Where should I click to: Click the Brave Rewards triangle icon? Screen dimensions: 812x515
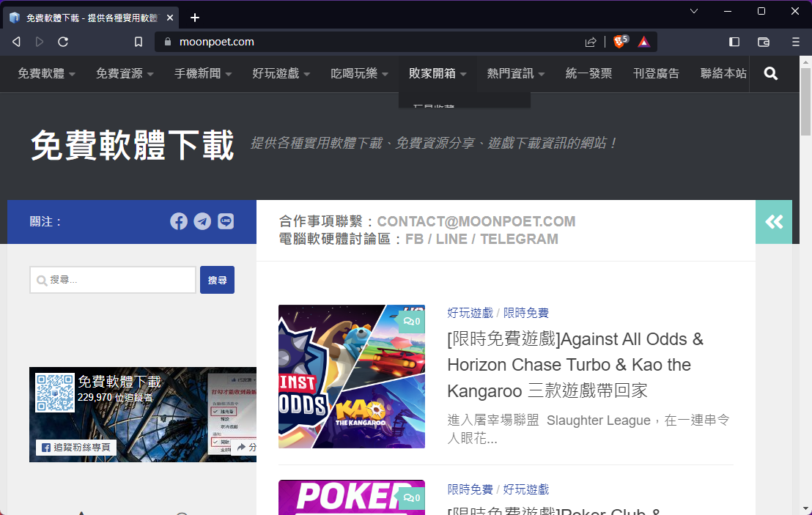[643, 42]
